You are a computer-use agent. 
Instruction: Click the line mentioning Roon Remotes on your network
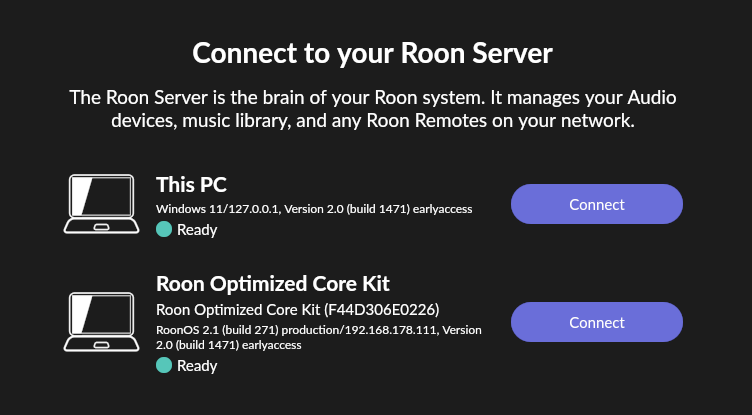coord(373,120)
